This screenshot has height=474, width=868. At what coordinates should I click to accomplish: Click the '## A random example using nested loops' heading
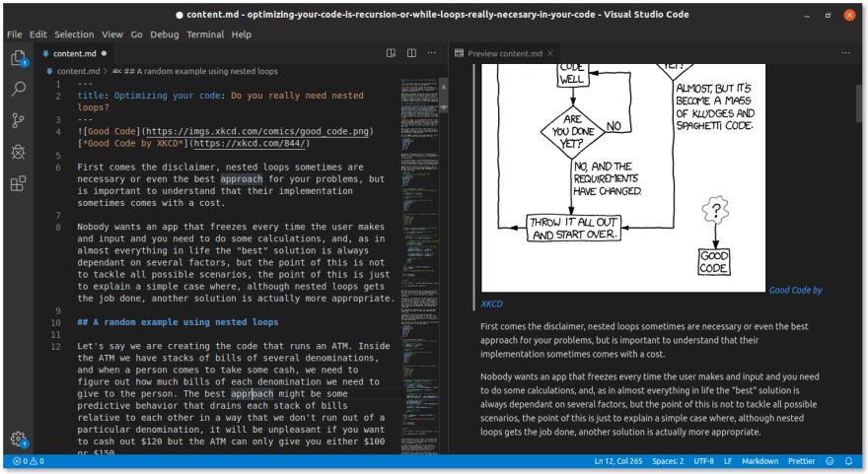tap(178, 322)
